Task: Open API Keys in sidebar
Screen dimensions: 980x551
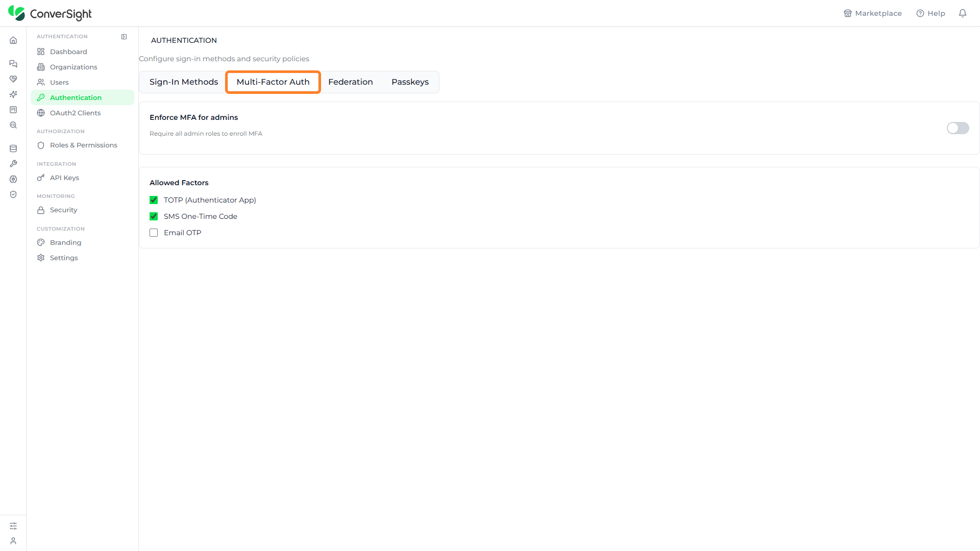Action: coord(82,178)
